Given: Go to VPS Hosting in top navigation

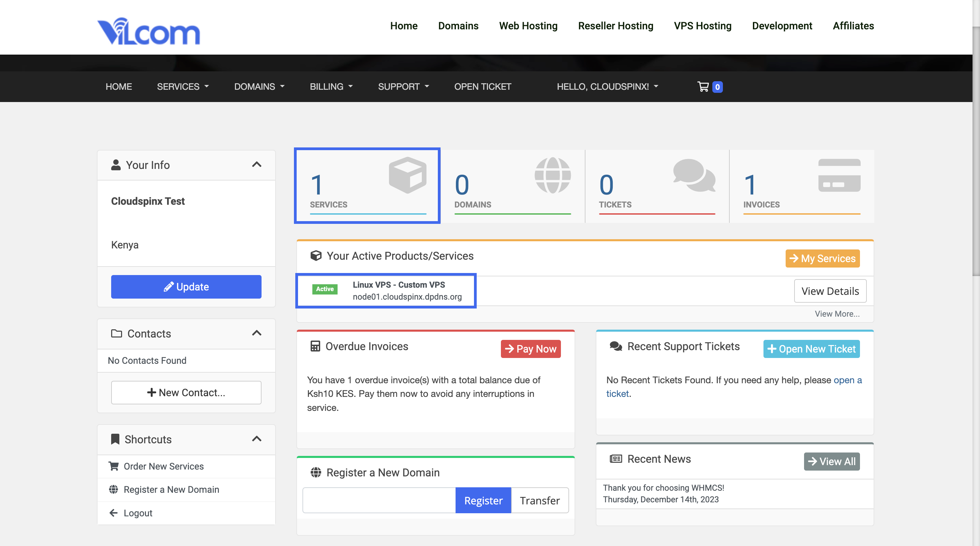Looking at the screenshot, I should pos(702,26).
